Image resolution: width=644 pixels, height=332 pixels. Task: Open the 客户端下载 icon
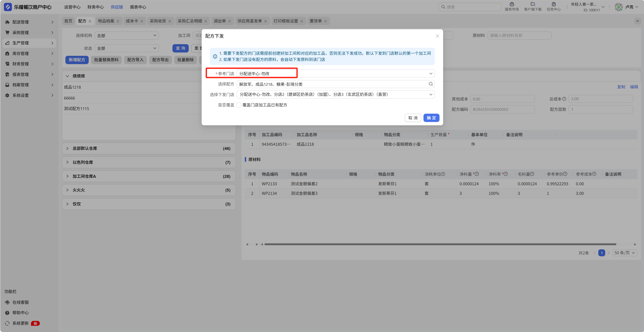pyautogui.click(x=533, y=4)
